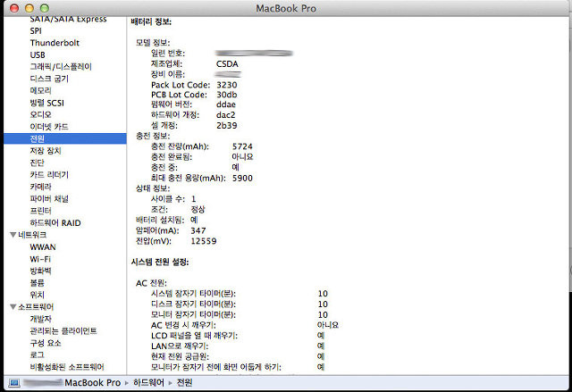Select Wi-Fi in the sidebar
The height and width of the screenshot is (392, 572).
(40, 259)
